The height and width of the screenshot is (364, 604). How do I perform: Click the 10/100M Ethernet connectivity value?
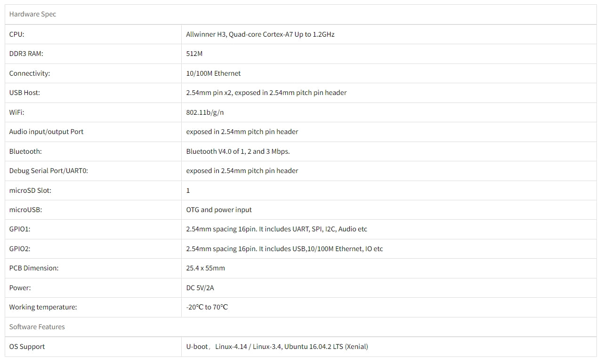click(213, 73)
